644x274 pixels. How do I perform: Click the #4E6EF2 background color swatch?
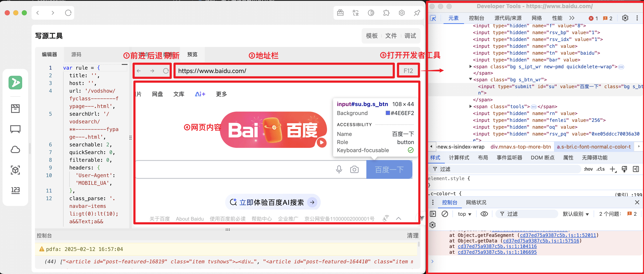point(388,113)
